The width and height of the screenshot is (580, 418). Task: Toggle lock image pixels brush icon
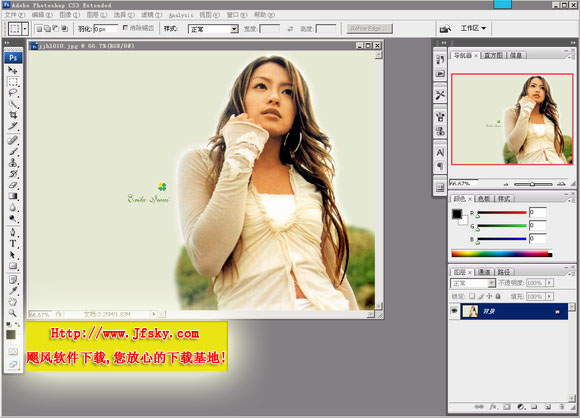coord(481,296)
